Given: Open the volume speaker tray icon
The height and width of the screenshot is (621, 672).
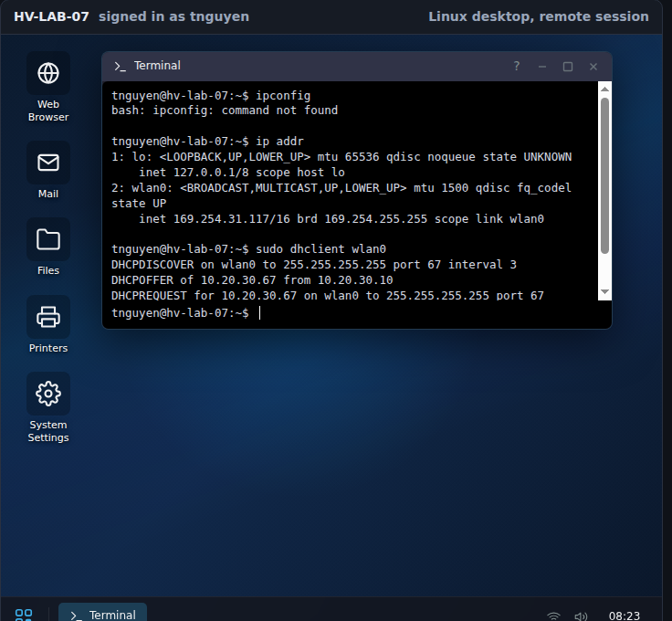Looking at the screenshot, I should (x=581, y=616).
